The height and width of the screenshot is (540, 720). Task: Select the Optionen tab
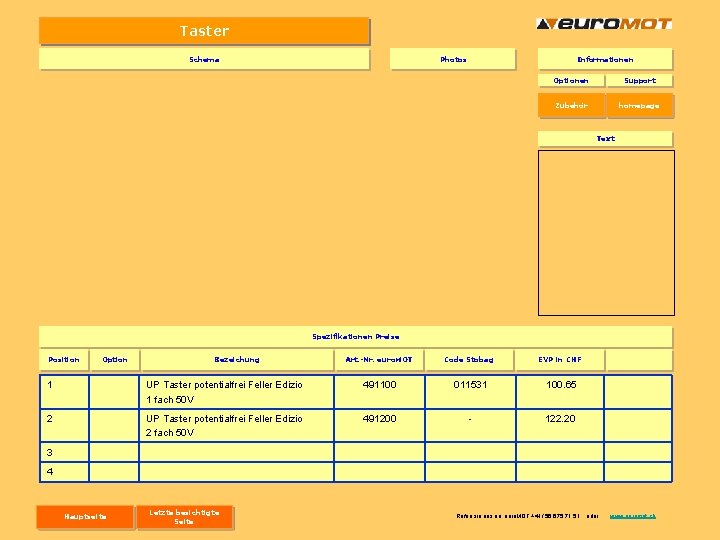click(x=571, y=80)
